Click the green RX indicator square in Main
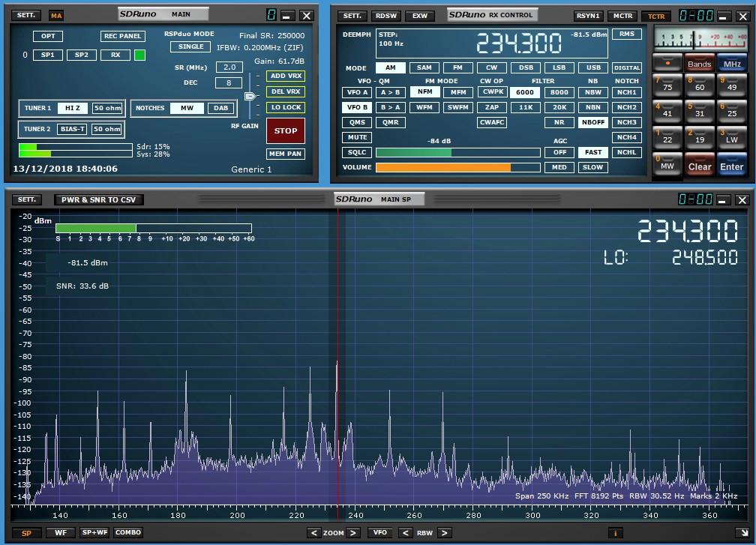Screen dimensions: 756x545 pyautogui.click(x=139, y=55)
